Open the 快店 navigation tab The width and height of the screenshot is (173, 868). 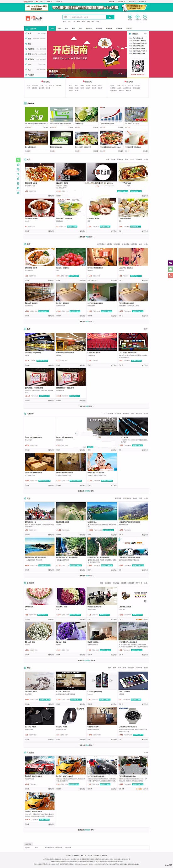[66, 28]
